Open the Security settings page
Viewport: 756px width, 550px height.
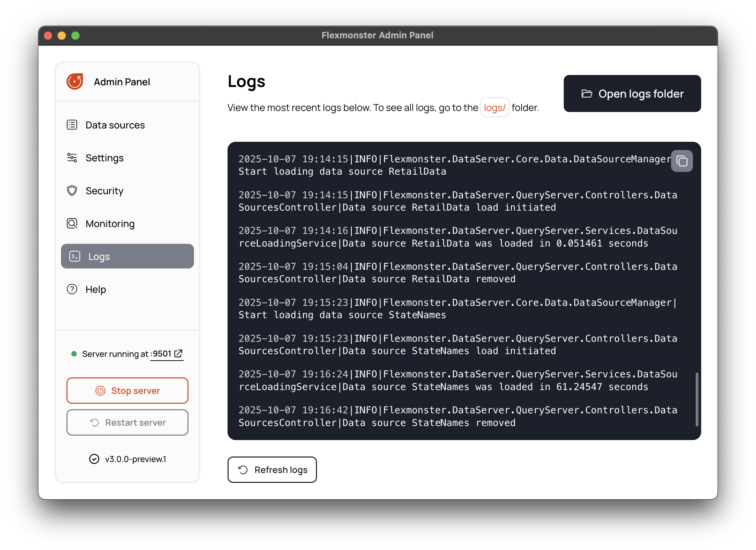tap(105, 191)
